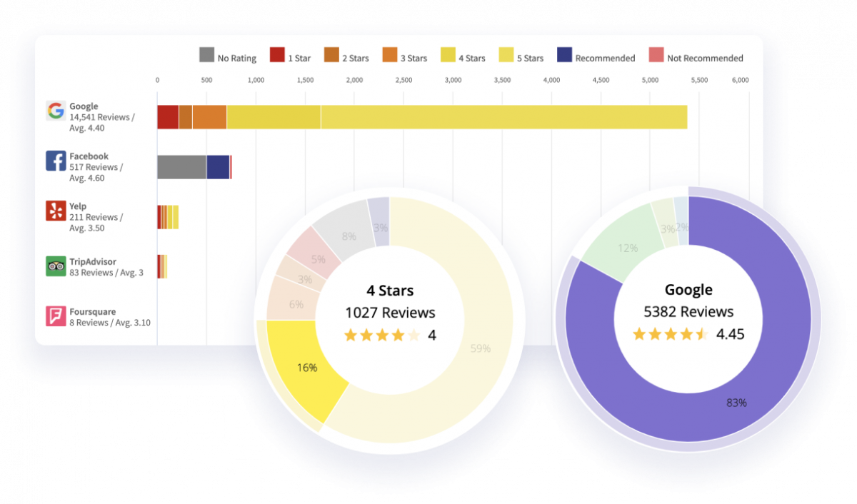The width and height of the screenshot is (857, 504).
Task: Click the Foursquare 8 Reviews row label
Action: coord(110,317)
